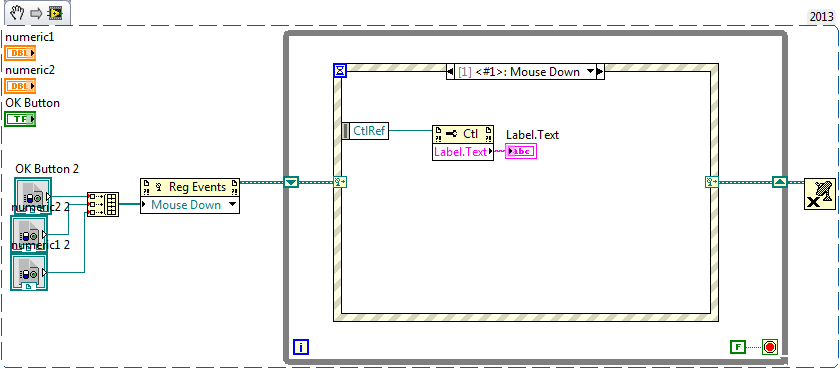Click the CtlRef event data node

tap(365, 131)
